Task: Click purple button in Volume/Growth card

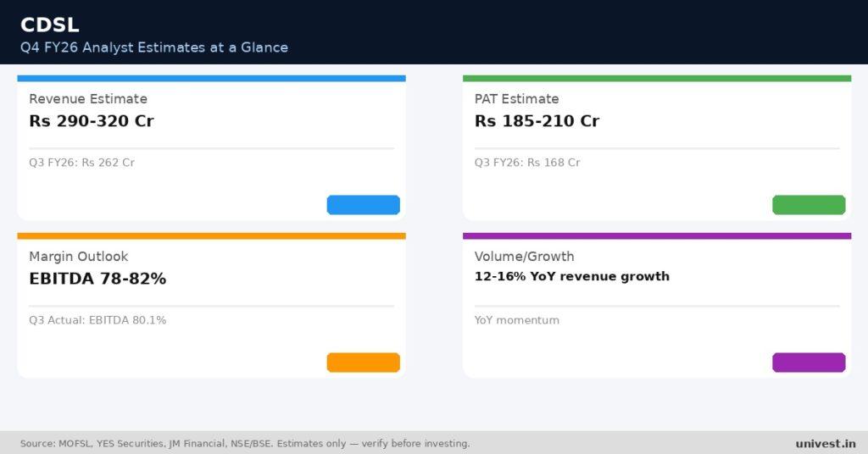Action: (x=809, y=363)
